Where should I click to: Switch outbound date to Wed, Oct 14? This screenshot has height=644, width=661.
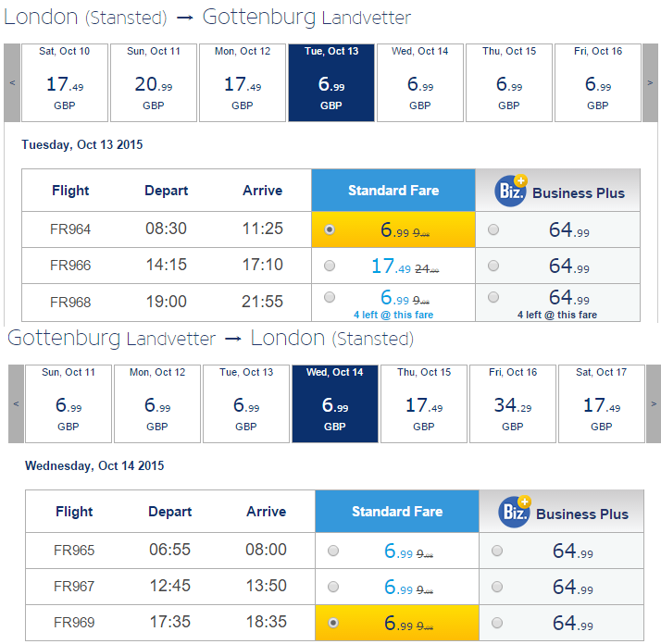(420, 82)
